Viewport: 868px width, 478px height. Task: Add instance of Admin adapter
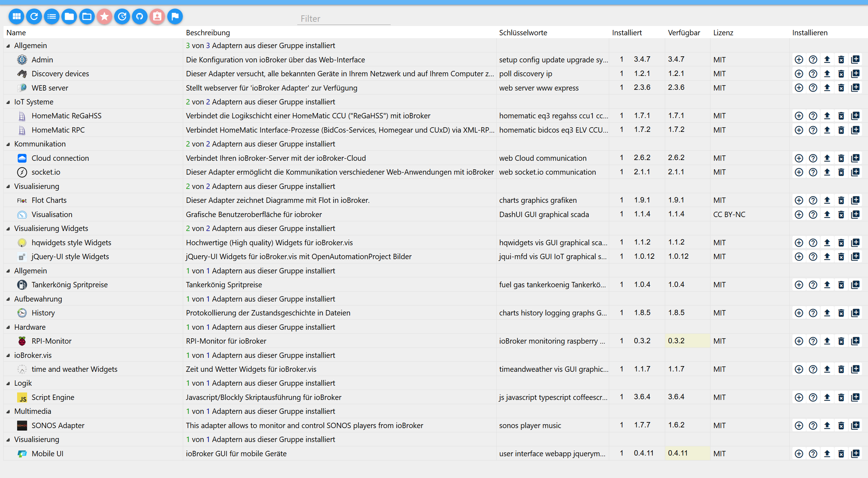[x=799, y=60]
